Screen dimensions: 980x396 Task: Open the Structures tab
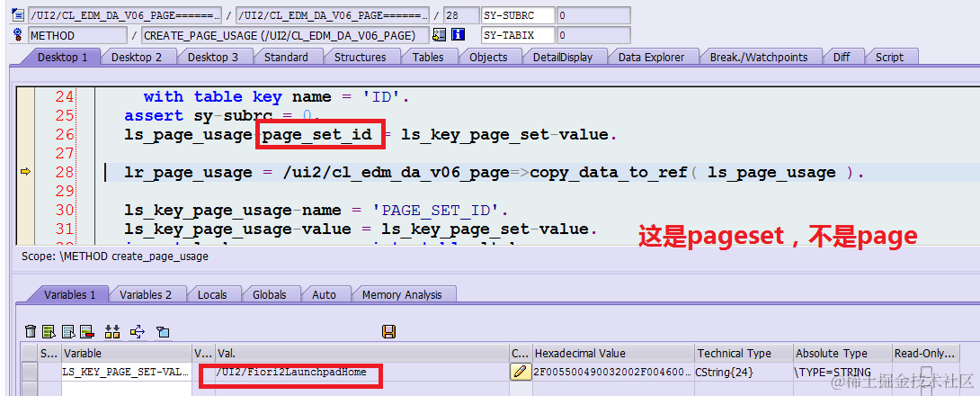tap(360, 57)
